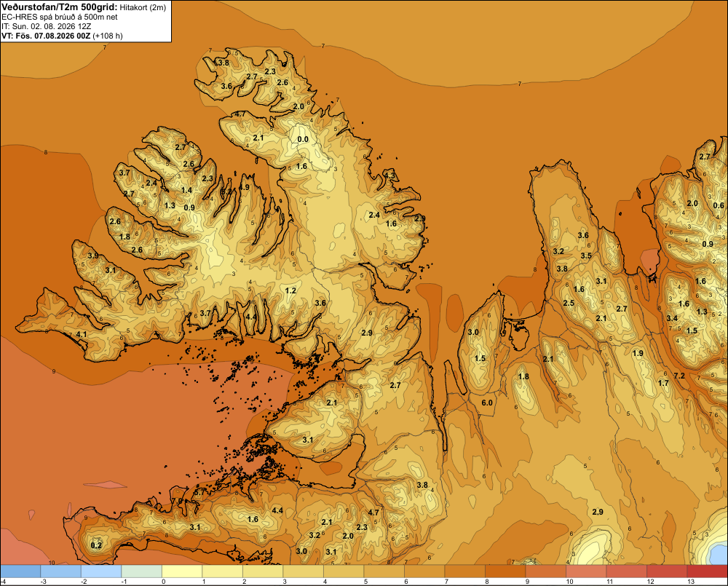Screen dimensions: 728x586
Task: Click the 0.2 temperature value on the peninsula
Action: coord(96,545)
